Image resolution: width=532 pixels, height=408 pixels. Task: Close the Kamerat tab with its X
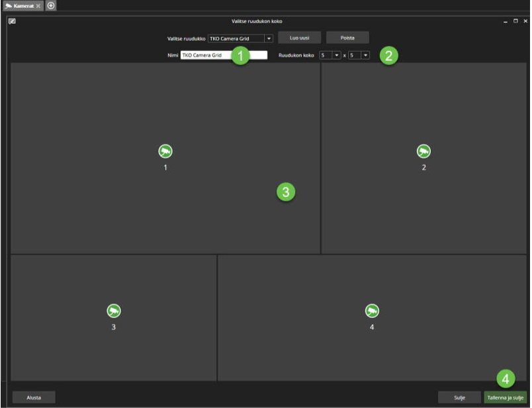pos(38,5)
